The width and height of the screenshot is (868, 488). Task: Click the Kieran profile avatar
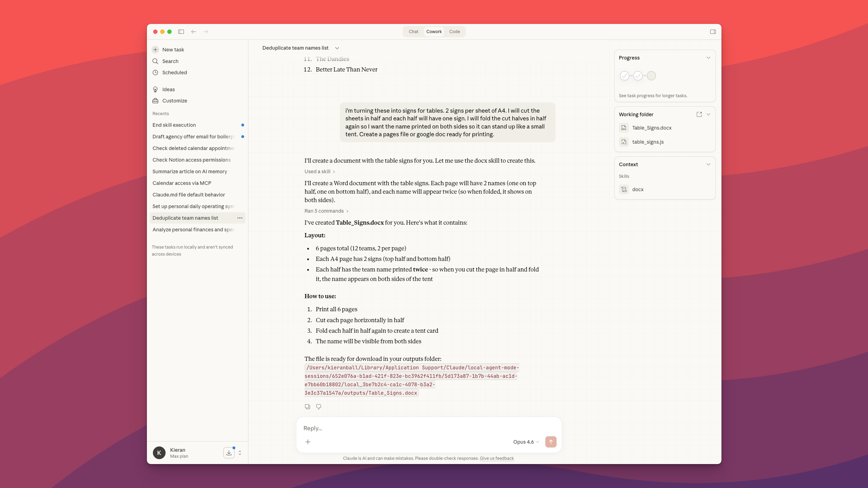(x=159, y=453)
